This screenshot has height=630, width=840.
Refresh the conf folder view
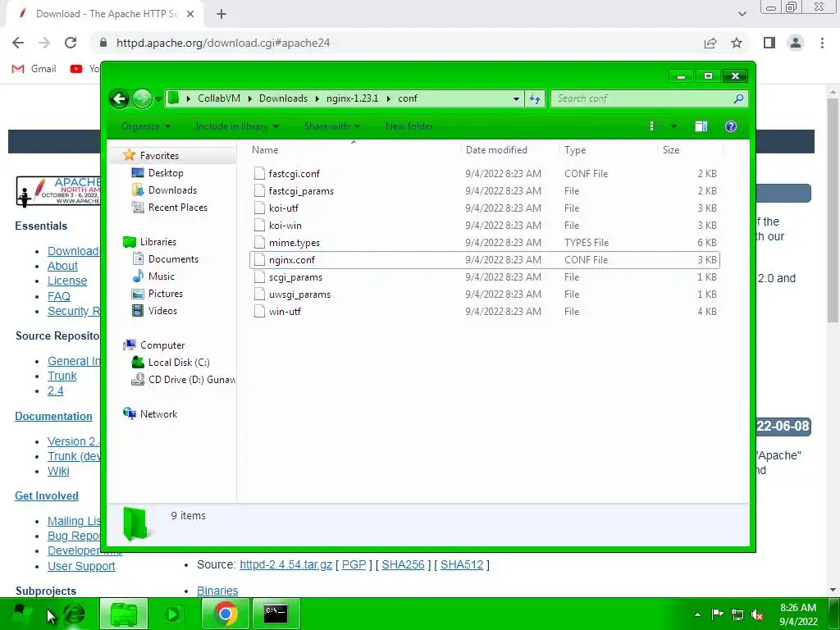click(x=535, y=98)
